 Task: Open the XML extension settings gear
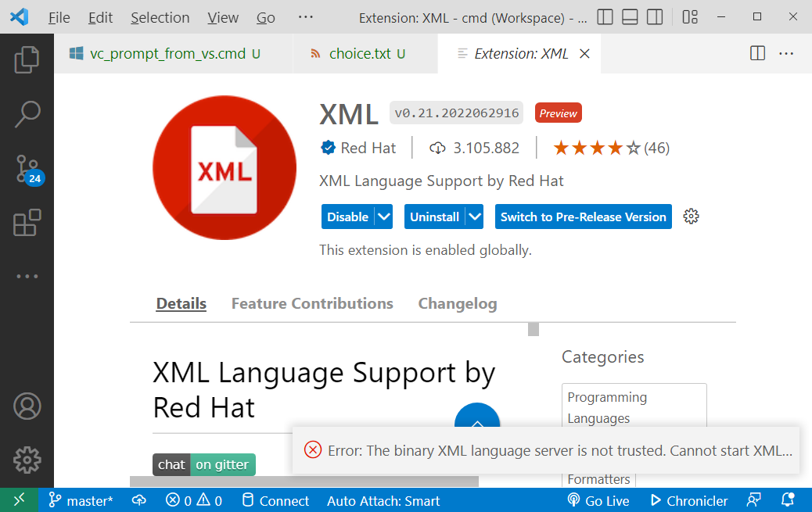(691, 217)
